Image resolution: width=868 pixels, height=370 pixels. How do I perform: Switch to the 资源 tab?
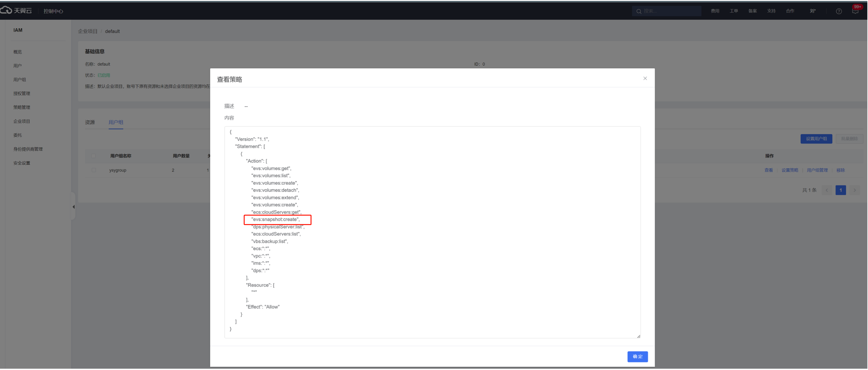[90, 122]
